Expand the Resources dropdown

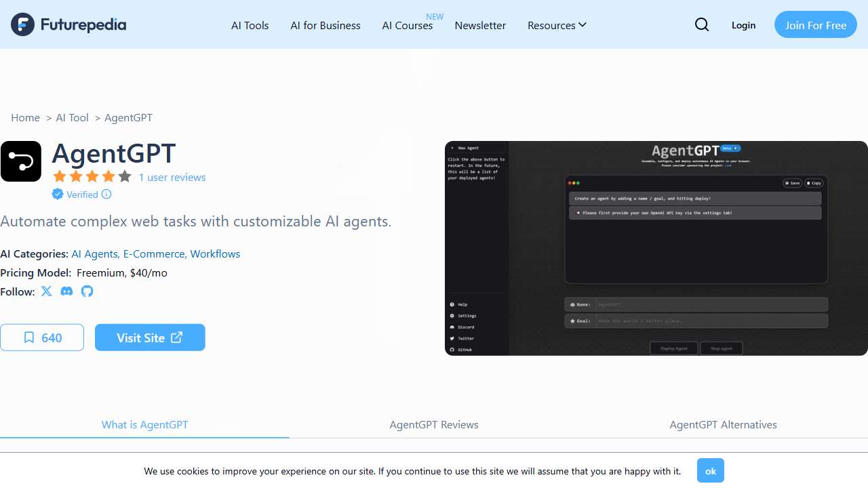point(556,25)
